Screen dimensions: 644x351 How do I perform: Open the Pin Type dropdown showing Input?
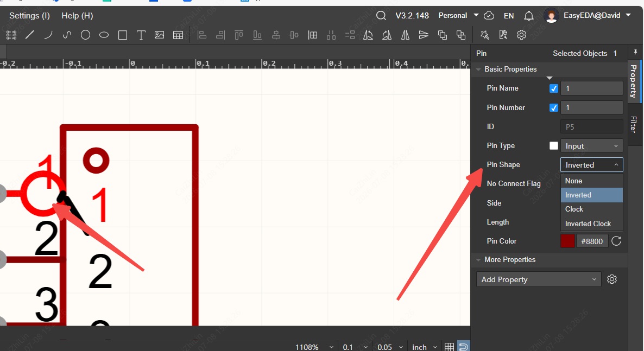[591, 146]
